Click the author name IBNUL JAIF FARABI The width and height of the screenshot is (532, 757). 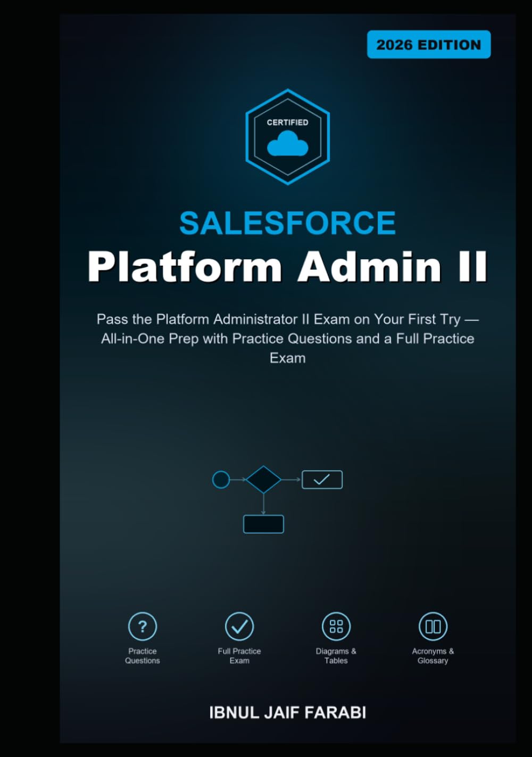(x=288, y=713)
